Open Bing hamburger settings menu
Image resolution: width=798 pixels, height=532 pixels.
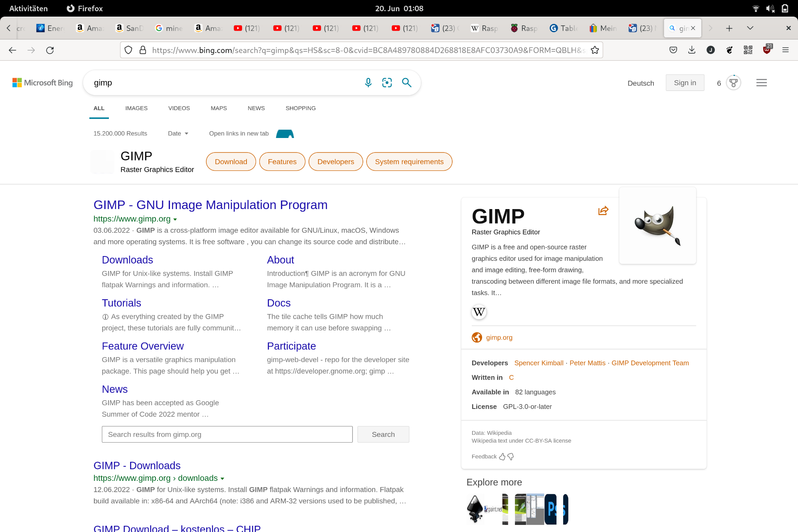click(x=761, y=83)
